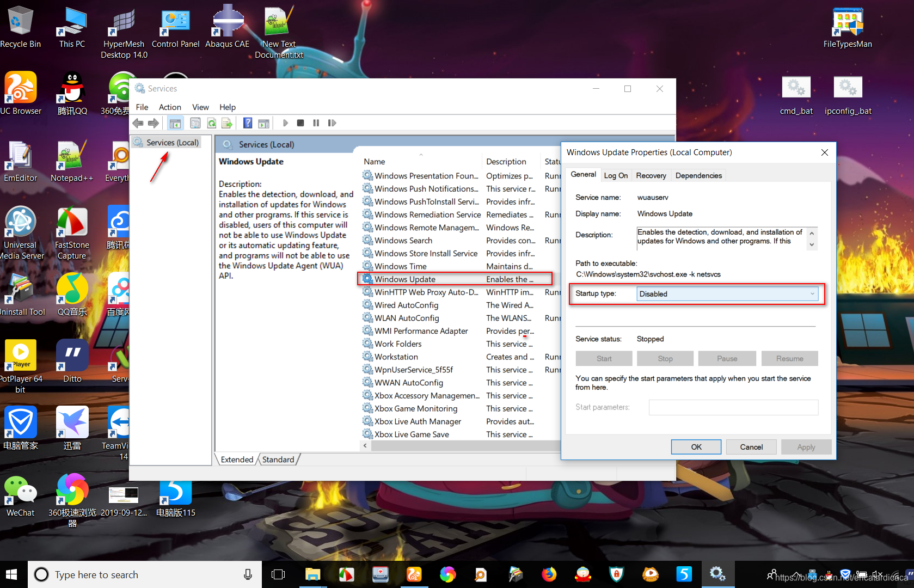Screen dimensions: 914x588
Task: Open Task View from the taskbar
Action: [x=278, y=574]
